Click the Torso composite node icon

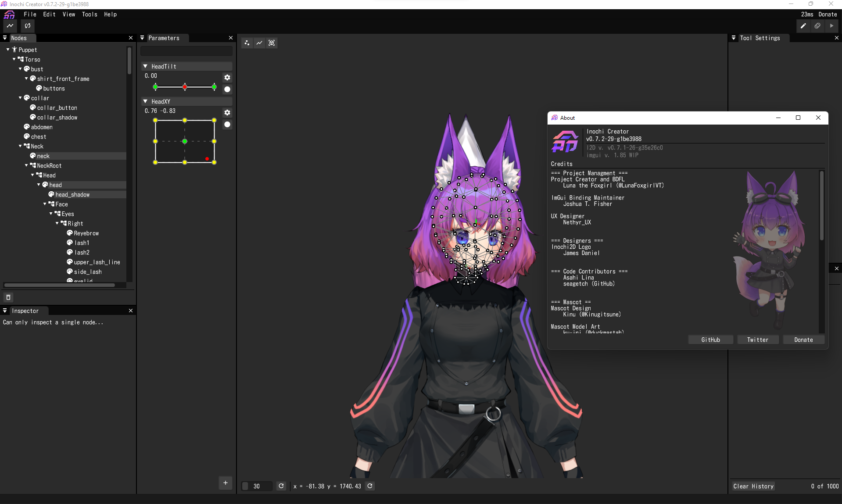pos(21,59)
